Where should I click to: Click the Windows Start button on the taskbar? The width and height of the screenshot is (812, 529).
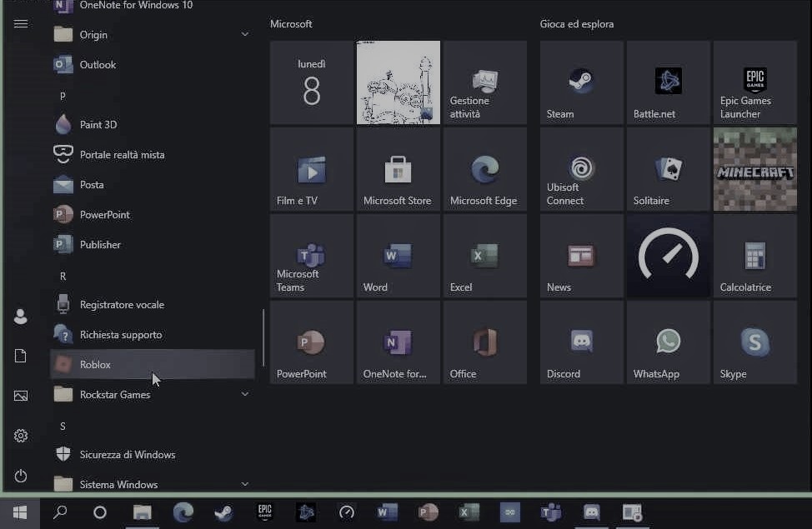click(x=20, y=513)
